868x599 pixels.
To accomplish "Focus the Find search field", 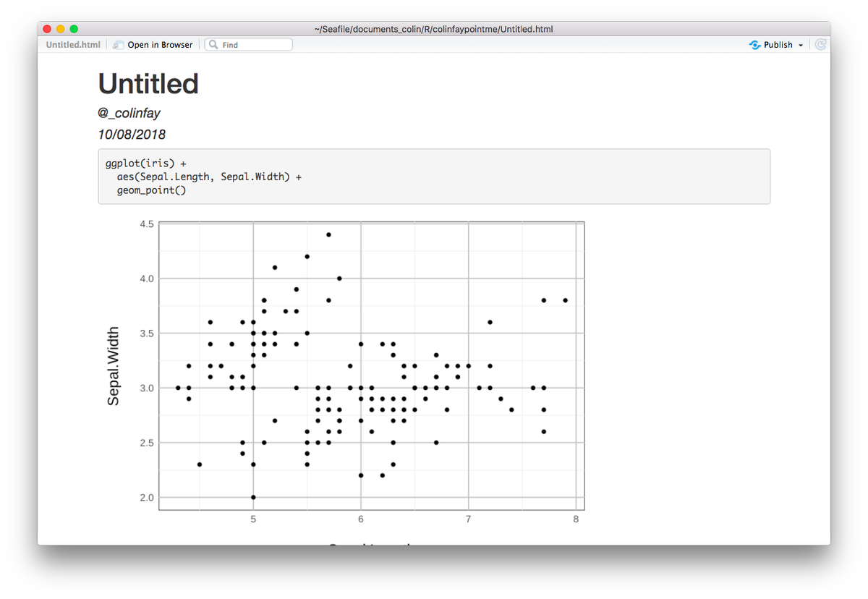I will coord(249,45).
